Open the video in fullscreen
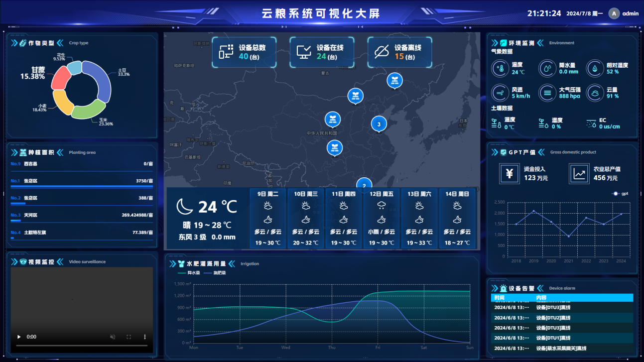 [x=129, y=337]
